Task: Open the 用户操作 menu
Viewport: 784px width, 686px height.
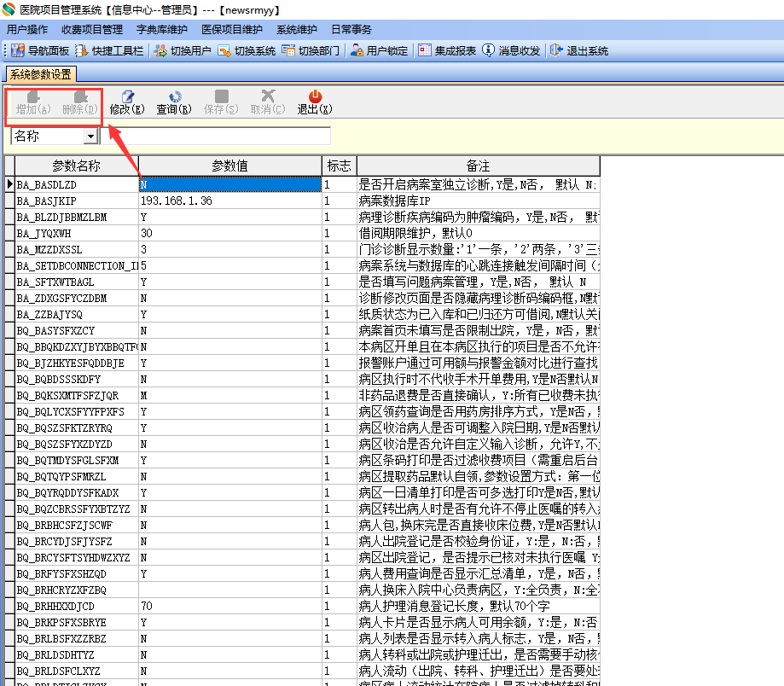Action: click(x=27, y=30)
